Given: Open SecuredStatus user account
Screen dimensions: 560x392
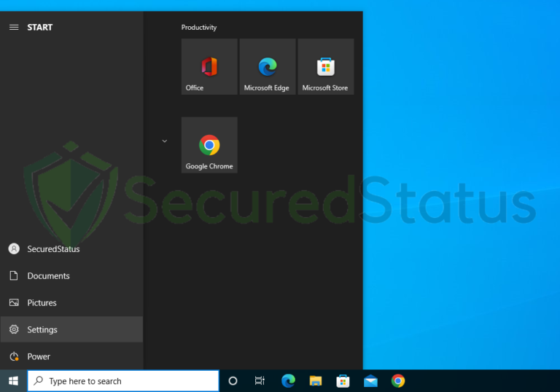Looking at the screenshot, I should [71, 249].
